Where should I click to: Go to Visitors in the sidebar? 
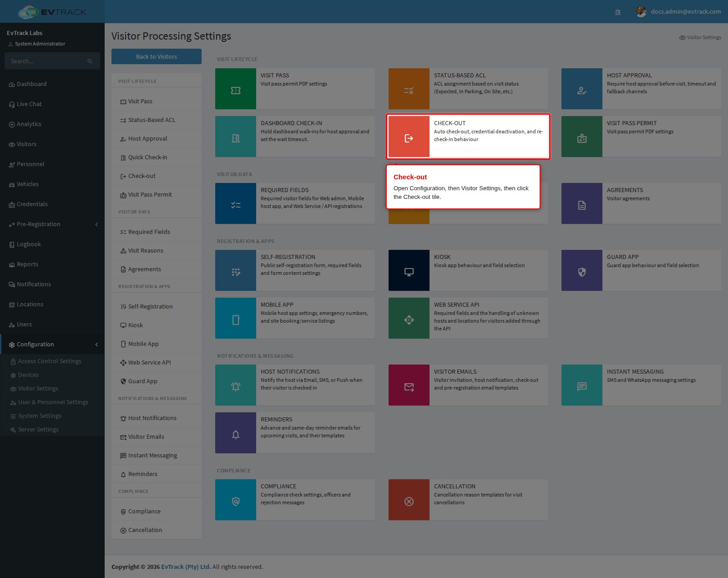tap(52, 144)
